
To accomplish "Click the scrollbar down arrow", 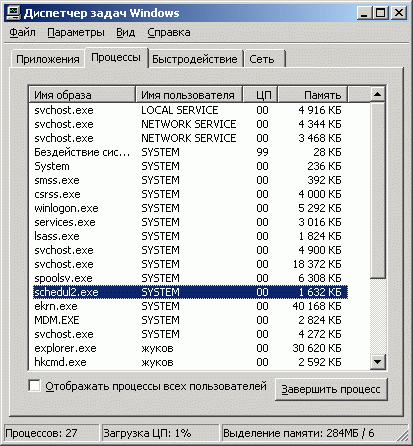I will tap(378, 362).
